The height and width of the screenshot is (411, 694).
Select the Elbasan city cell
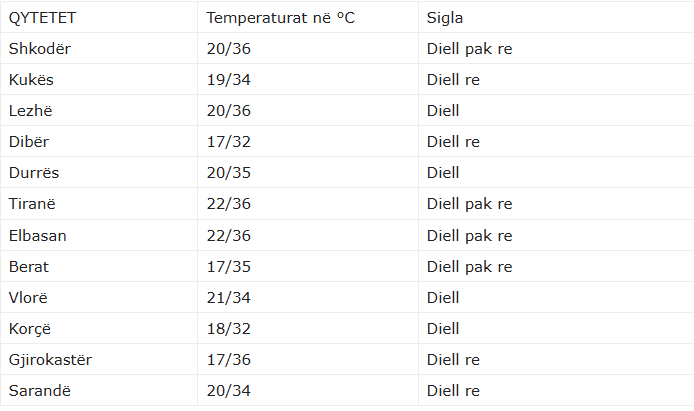pyautogui.click(x=38, y=235)
